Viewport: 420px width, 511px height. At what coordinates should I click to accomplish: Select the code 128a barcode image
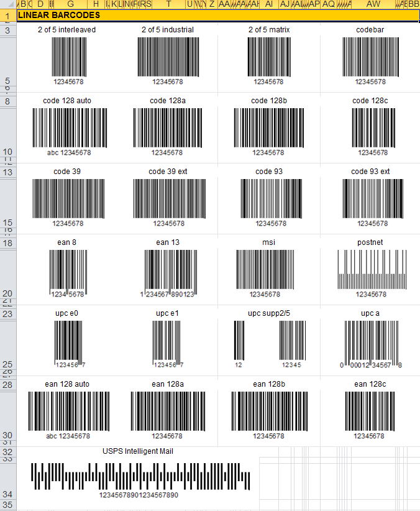click(x=168, y=128)
